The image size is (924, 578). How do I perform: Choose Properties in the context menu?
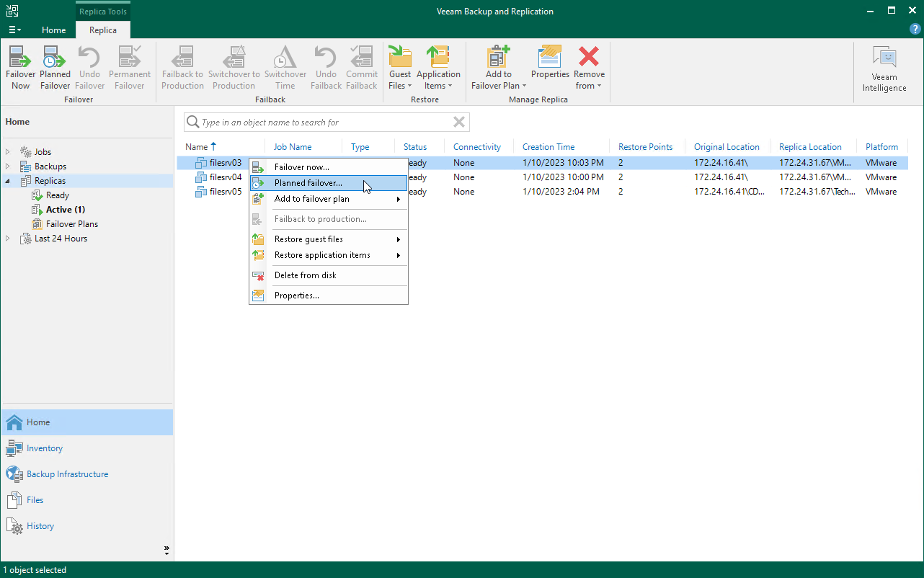(x=329, y=295)
